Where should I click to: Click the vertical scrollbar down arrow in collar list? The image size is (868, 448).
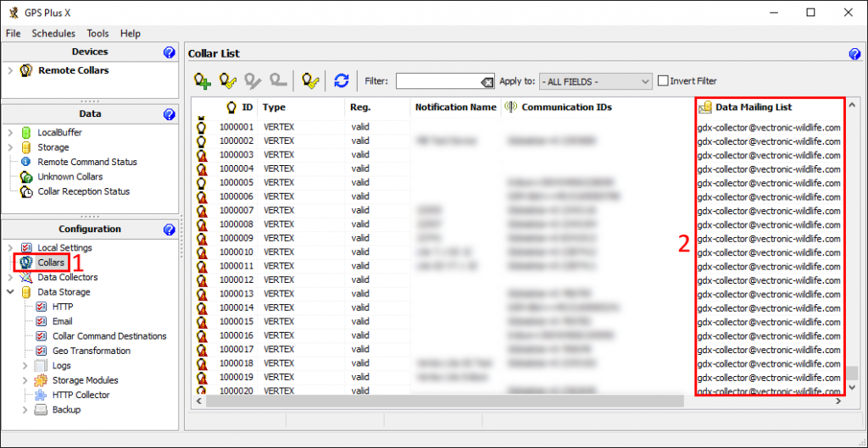coord(853,387)
